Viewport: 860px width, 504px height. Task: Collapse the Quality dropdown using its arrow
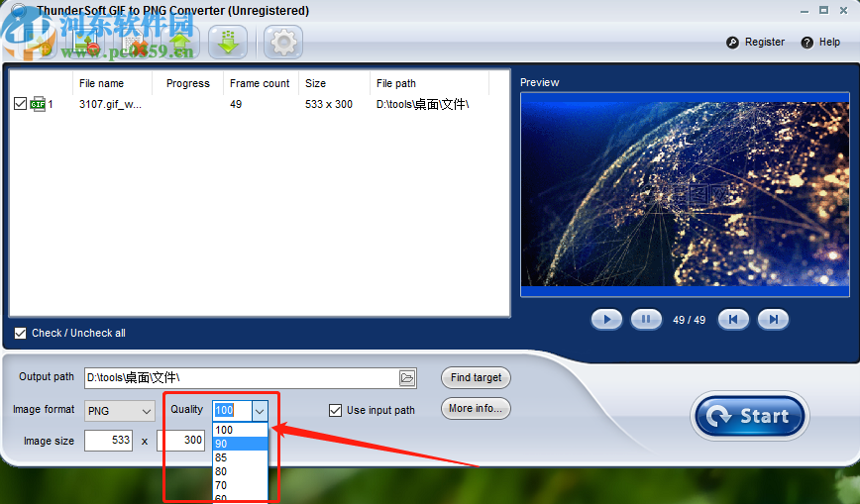click(260, 410)
